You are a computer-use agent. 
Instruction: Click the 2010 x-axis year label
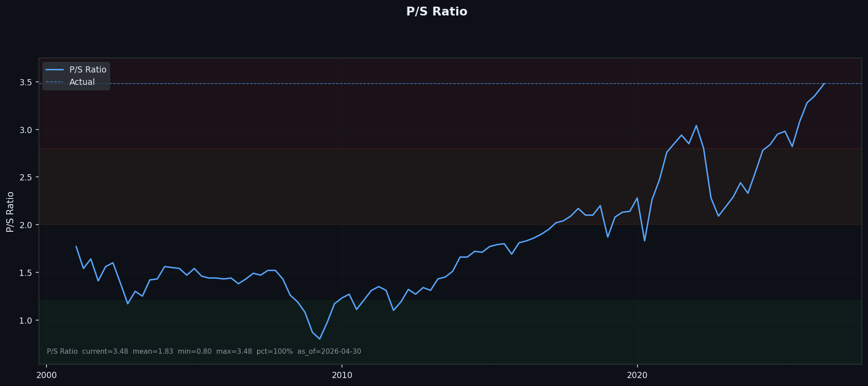point(342,375)
